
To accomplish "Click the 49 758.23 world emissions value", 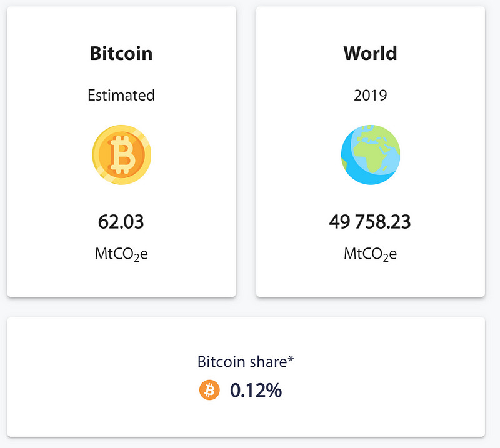I will point(370,222).
